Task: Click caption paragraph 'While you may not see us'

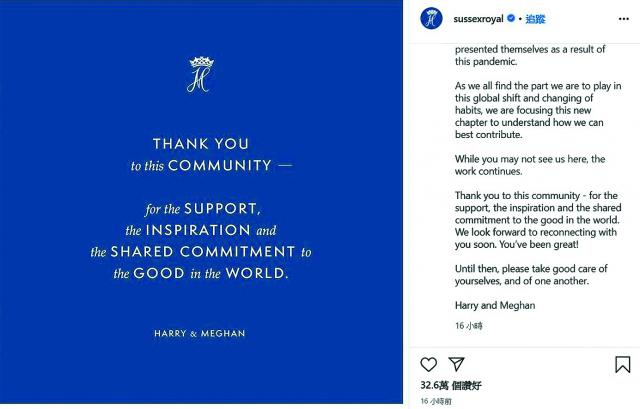Action: pos(530,165)
